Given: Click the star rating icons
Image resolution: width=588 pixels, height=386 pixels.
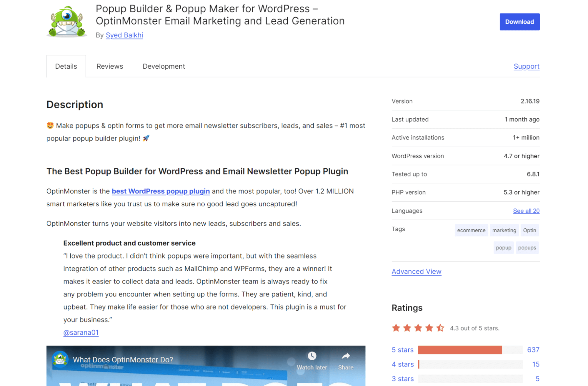Looking at the screenshot, I should (x=418, y=328).
